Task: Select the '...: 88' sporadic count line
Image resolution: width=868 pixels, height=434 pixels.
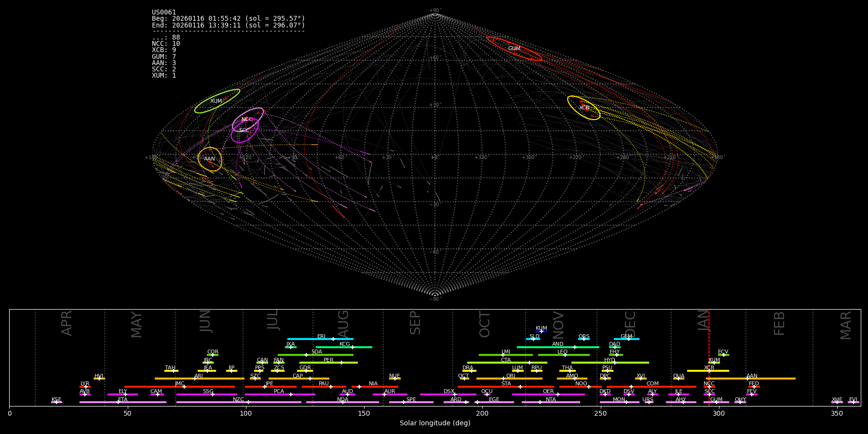Action: point(166,38)
